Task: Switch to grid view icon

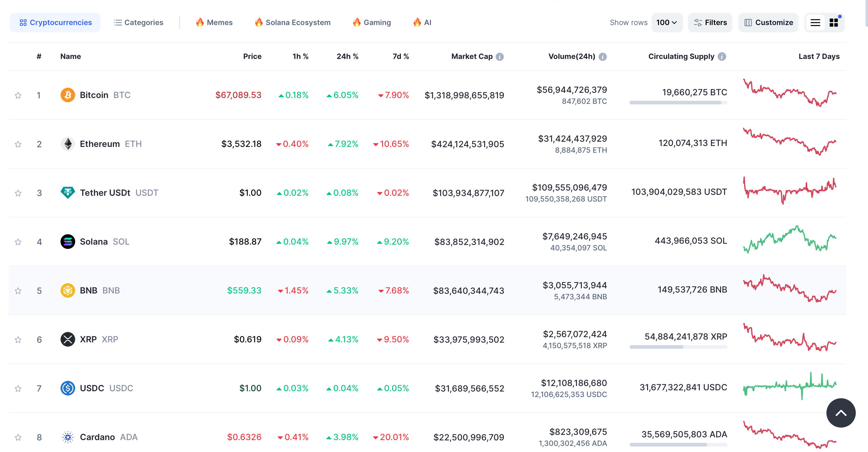Action: point(834,23)
